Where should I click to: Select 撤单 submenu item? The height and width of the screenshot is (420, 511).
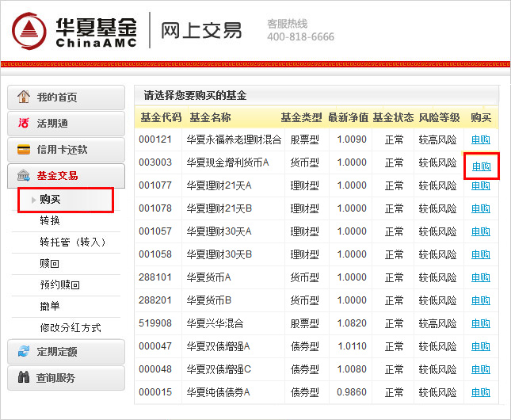point(50,306)
